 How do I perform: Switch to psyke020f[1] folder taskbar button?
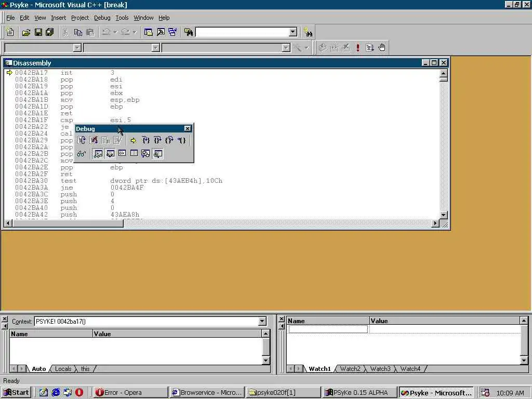(x=283, y=393)
